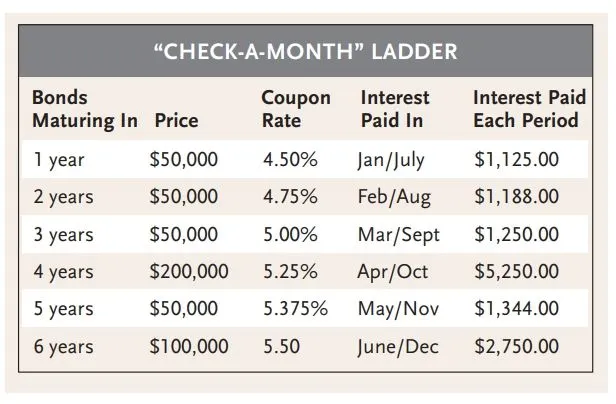
Task: Click the "CHECK-A-MONTH" LADDER title
Action: click(x=308, y=50)
